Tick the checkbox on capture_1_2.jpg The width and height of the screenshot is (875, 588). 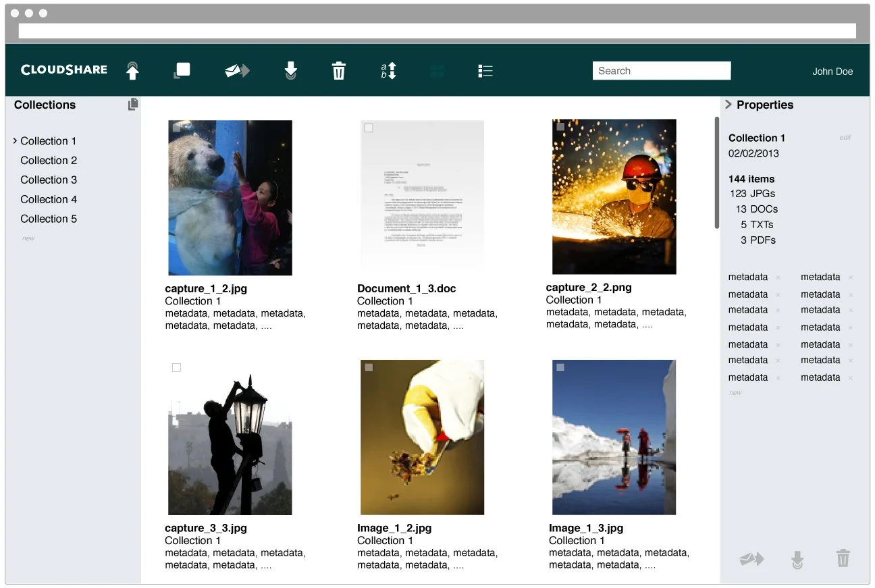click(x=176, y=127)
